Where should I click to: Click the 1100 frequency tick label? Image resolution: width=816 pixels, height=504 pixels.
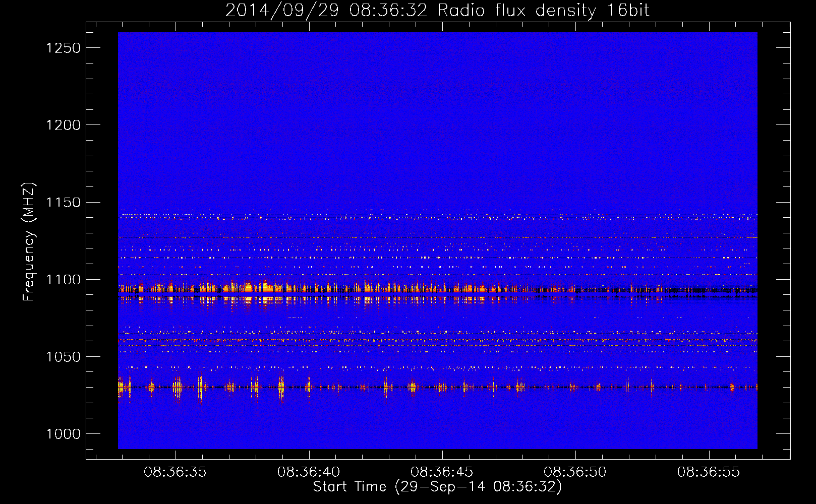[x=64, y=280]
